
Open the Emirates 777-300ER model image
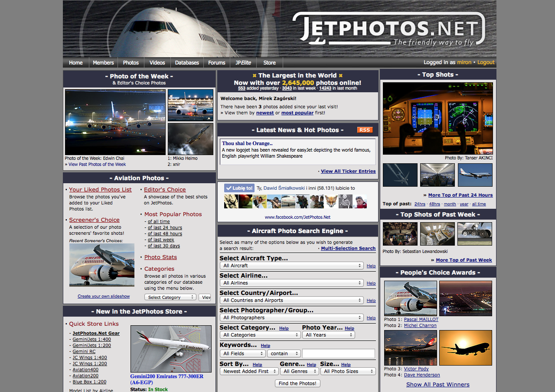click(x=171, y=349)
